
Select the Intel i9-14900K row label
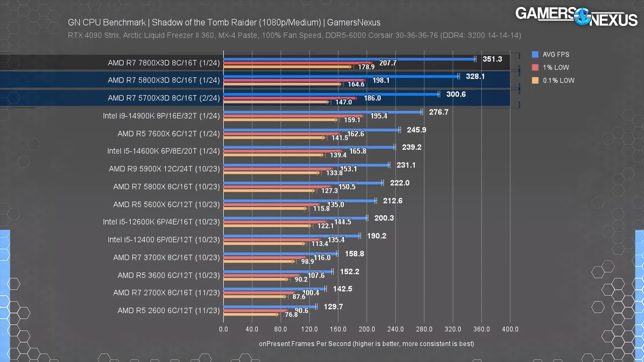tap(161, 116)
